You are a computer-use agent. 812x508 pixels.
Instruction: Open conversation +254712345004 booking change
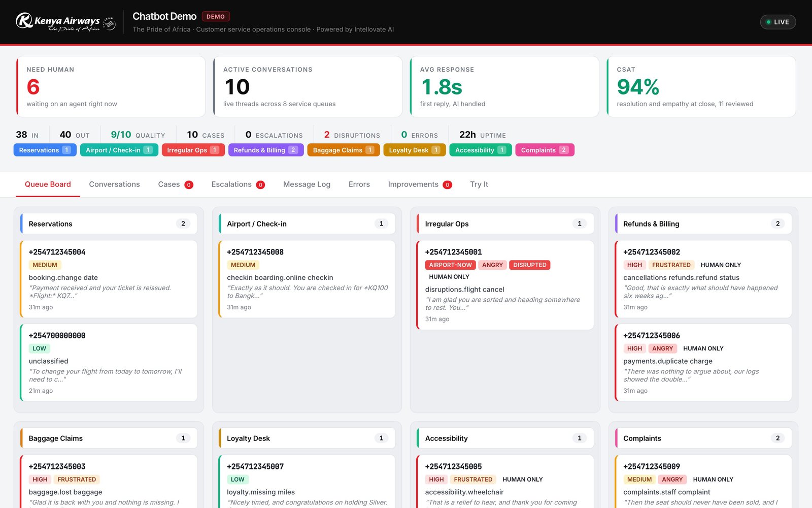[109, 279]
